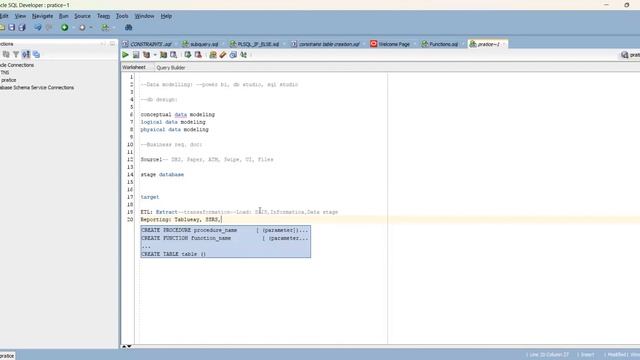Screen dimensions: 640x360
Task: Switch to the CONSTRAINTS.sql tab
Action: (150, 44)
